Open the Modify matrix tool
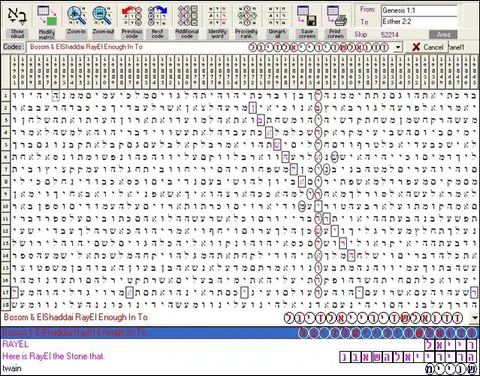 point(47,16)
